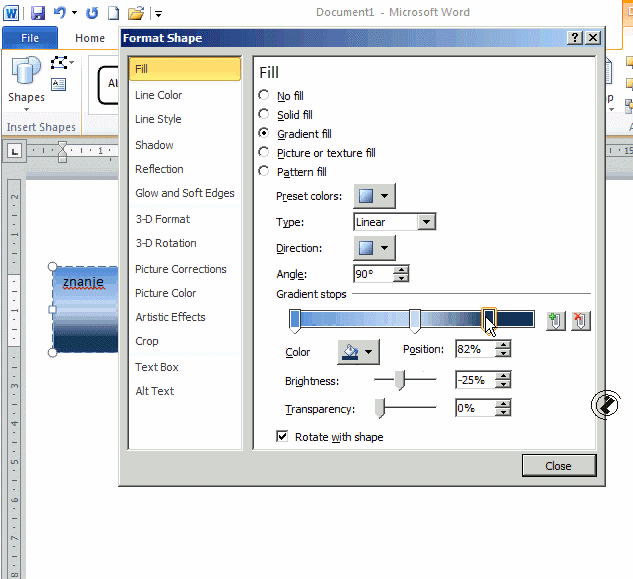The image size is (633, 579).
Task: Click the Angle input field
Action: pyautogui.click(x=373, y=274)
